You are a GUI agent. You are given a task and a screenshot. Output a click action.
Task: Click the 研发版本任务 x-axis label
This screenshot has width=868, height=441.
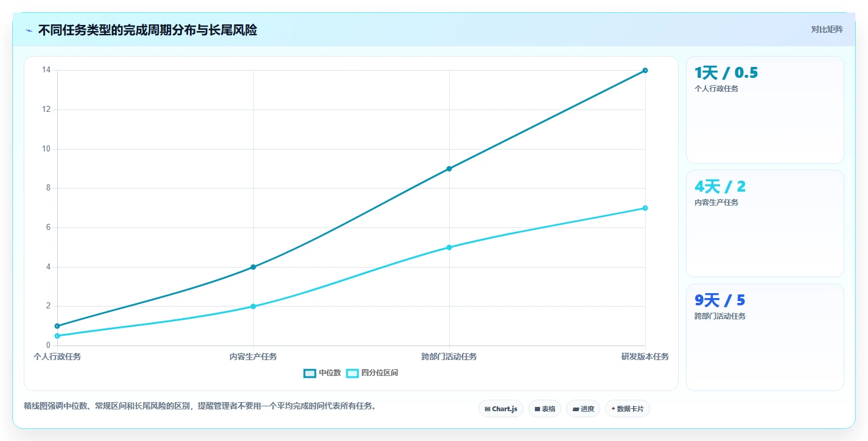coord(645,356)
